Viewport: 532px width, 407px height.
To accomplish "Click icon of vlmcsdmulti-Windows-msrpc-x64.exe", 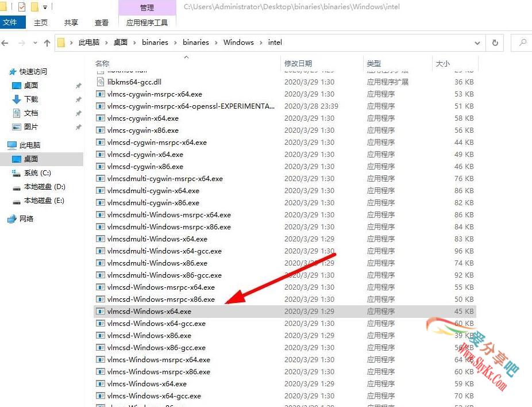I will (100, 215).
